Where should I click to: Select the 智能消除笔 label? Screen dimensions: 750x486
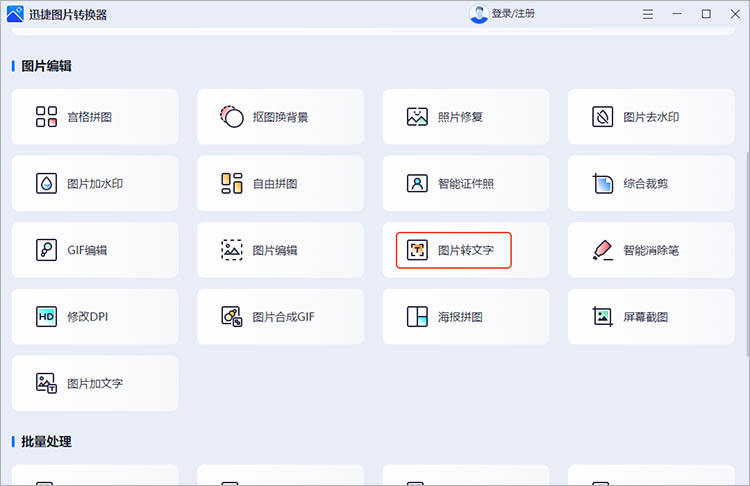click(x=651, y=250)
